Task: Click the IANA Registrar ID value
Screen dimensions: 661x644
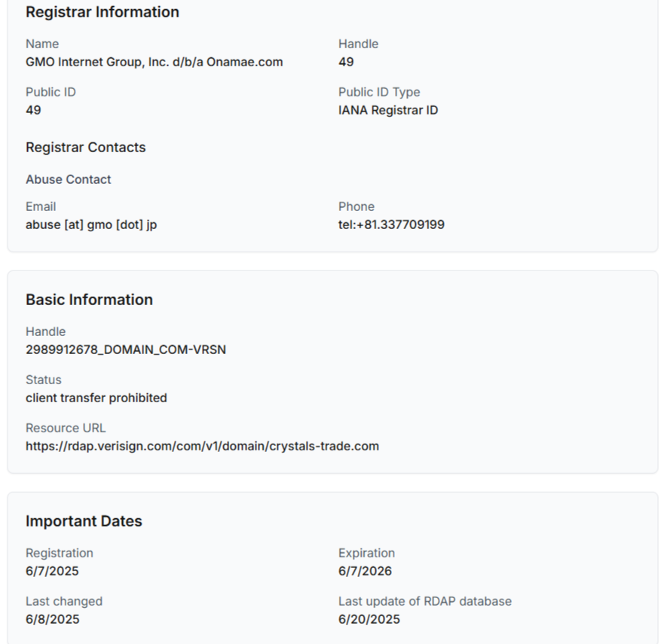Action: [x=388, y=111]
